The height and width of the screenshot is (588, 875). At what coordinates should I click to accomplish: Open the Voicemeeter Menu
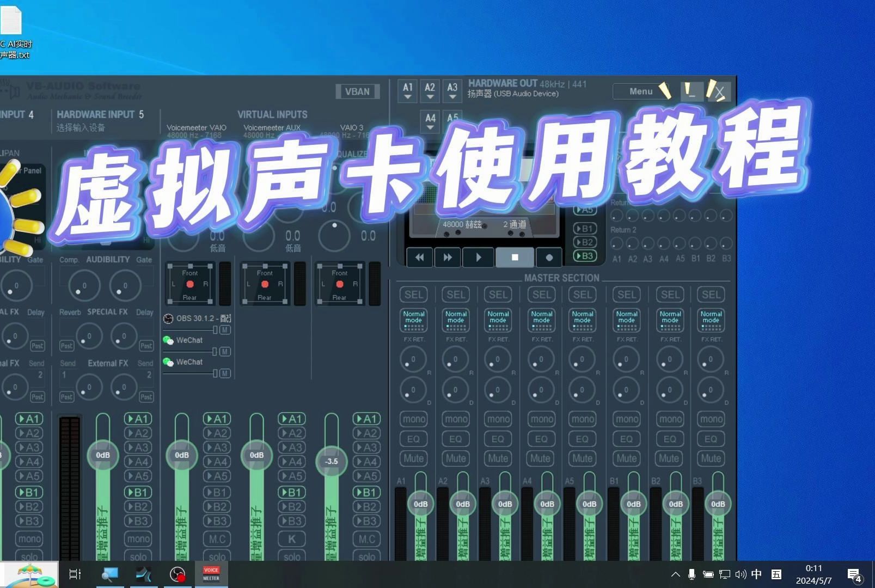[641, 91]
